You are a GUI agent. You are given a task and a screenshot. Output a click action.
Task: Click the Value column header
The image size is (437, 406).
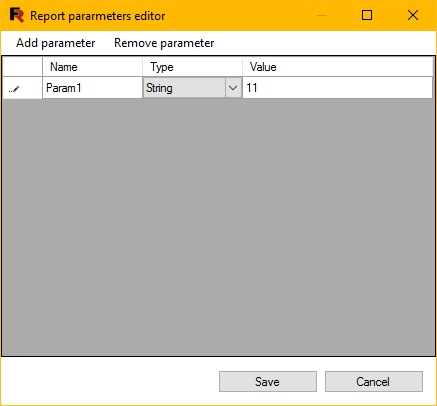[x=337, y=67]
